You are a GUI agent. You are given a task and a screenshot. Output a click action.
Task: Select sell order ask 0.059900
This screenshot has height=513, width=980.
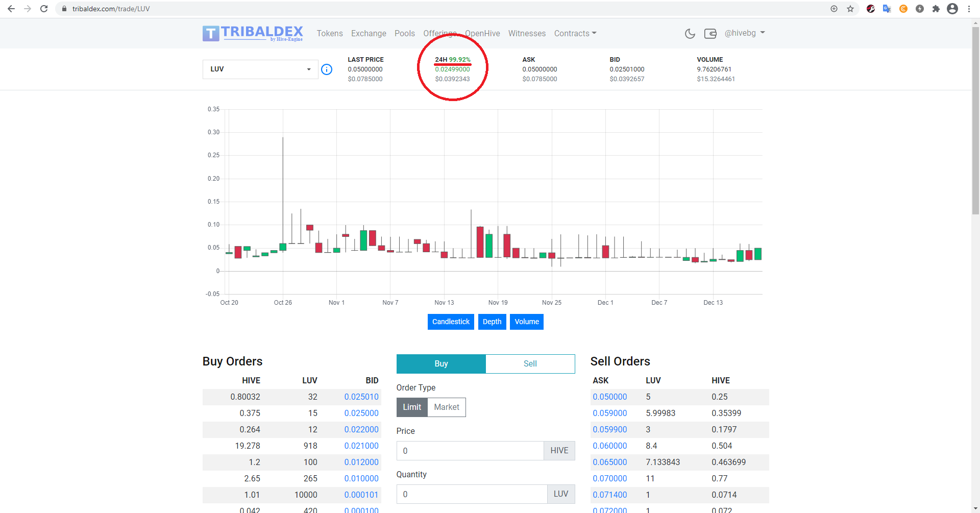[x=610, y=430]
